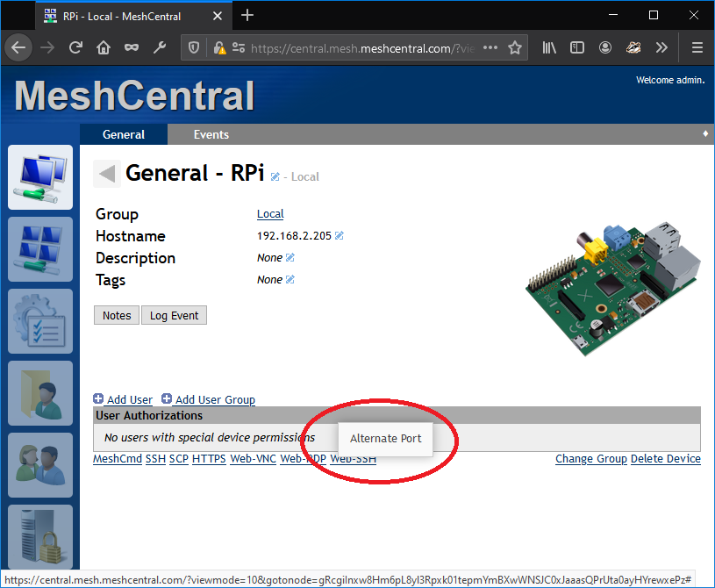
Task: Open the My Files sidebar icon
Action: (40, 393)
